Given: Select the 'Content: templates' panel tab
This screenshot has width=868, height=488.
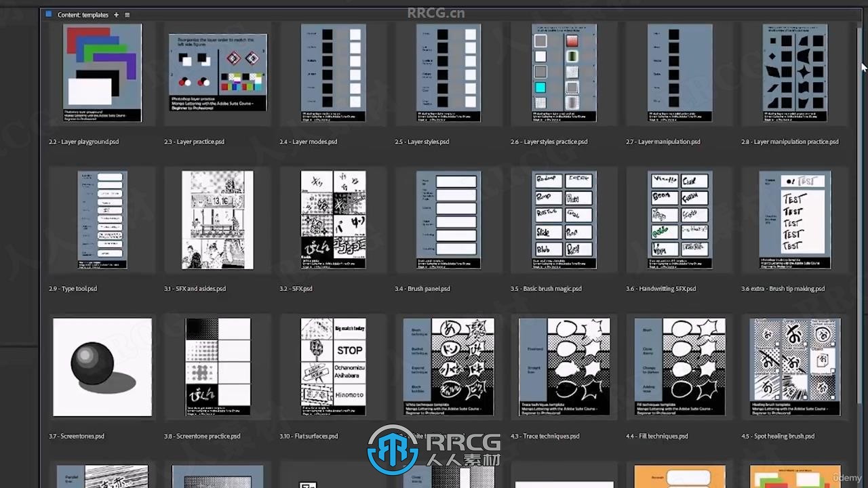Looking at the screenshot, I should (83, 14).
